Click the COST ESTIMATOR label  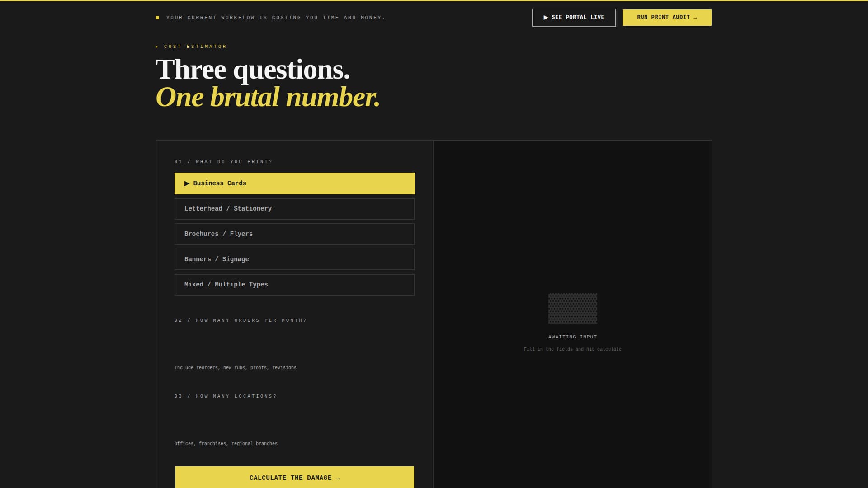tap(191, 47)
